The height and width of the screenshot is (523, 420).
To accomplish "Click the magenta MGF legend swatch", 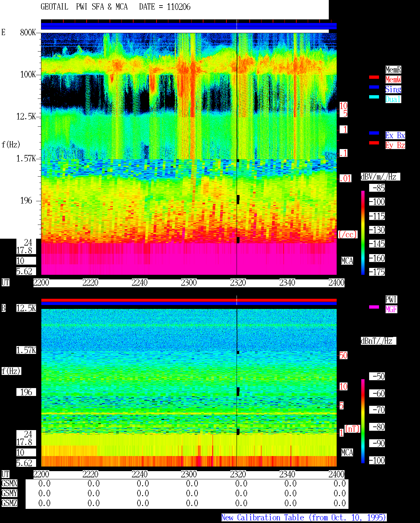I will click(374, 307).
